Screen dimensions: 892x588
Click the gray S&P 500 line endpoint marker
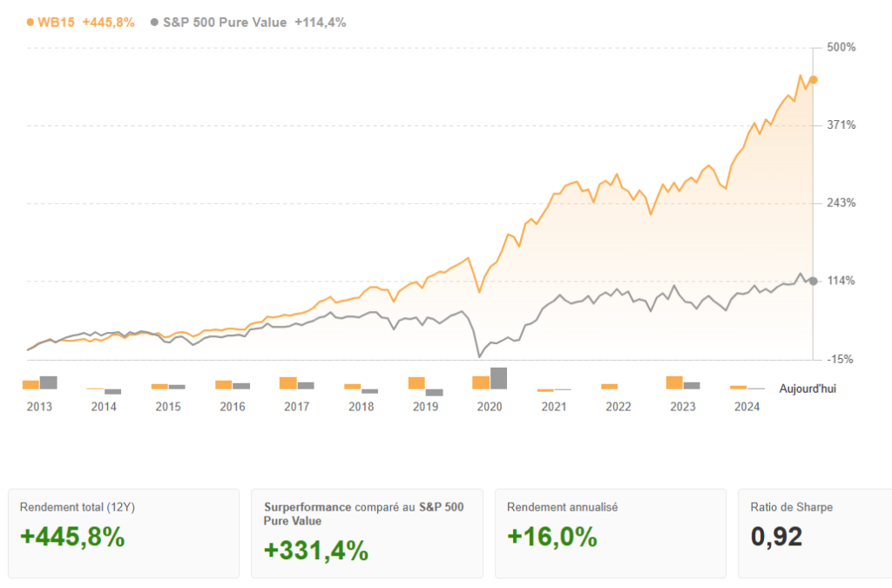pyautogui.click(x=813, y=280)
